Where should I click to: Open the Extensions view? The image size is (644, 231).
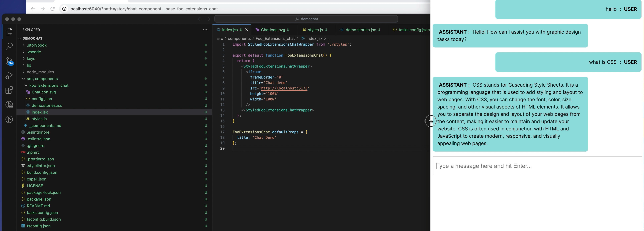[x=9, y=90]
